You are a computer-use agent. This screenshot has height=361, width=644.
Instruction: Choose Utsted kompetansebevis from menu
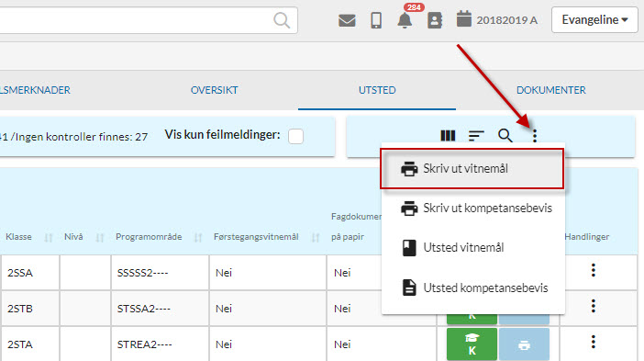472,288
